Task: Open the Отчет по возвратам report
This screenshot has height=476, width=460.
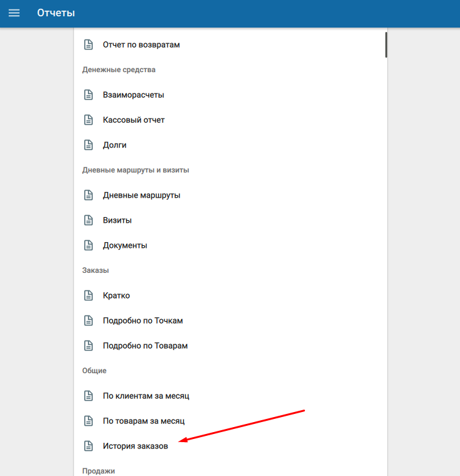Action: pos(141,45)
